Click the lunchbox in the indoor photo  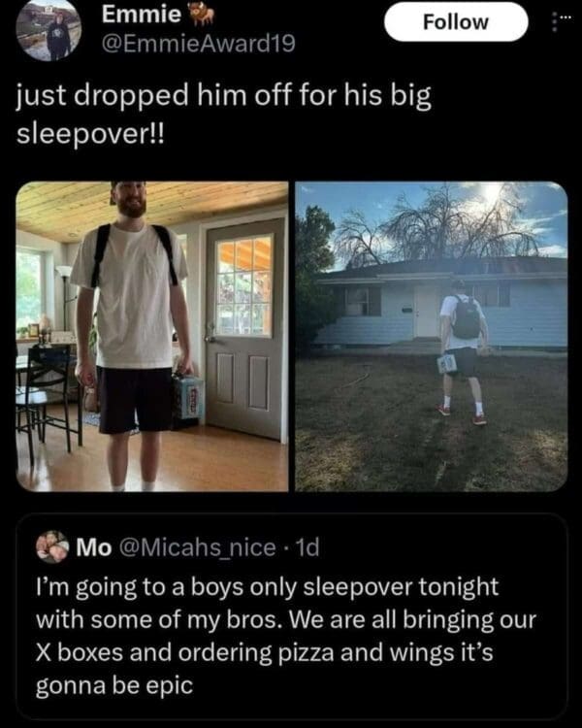188,395
